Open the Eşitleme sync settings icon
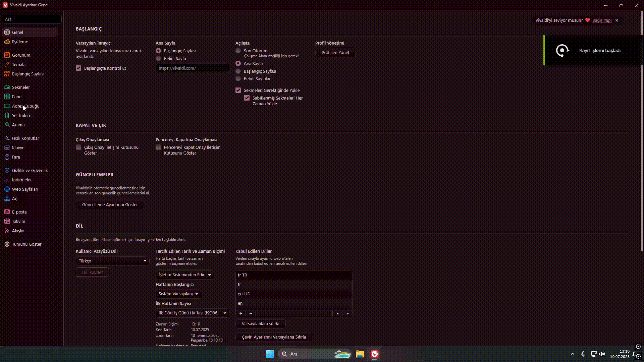 (7, 42)
